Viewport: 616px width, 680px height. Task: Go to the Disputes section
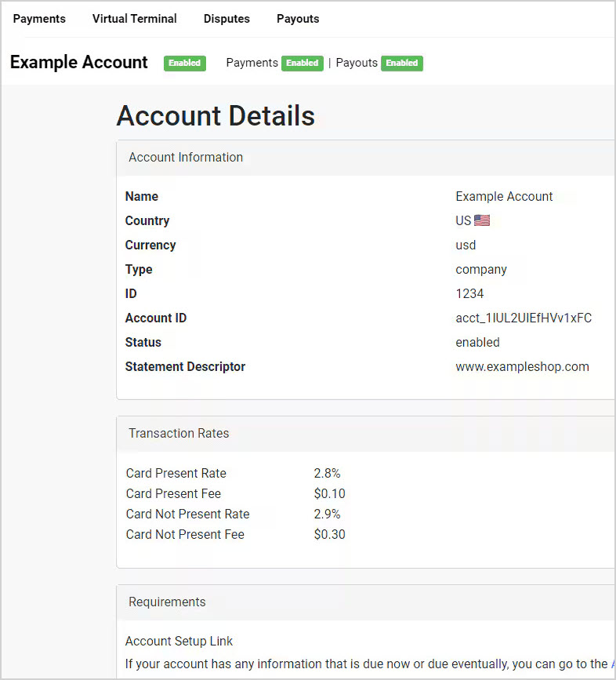click(226, 19)
